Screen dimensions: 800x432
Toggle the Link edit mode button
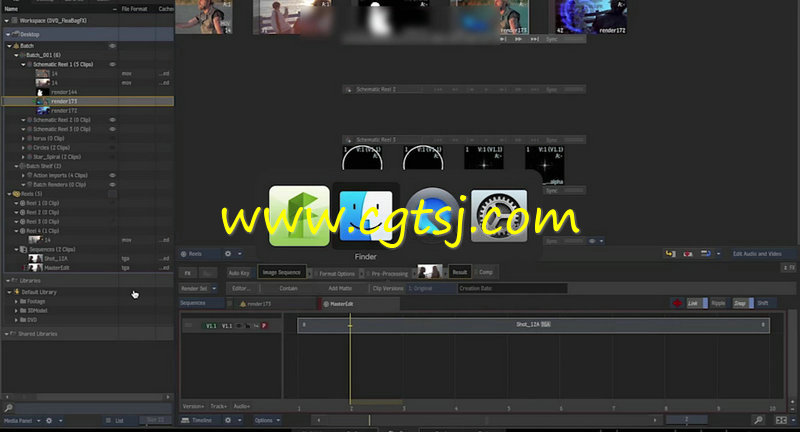click(x=697, y=303)
